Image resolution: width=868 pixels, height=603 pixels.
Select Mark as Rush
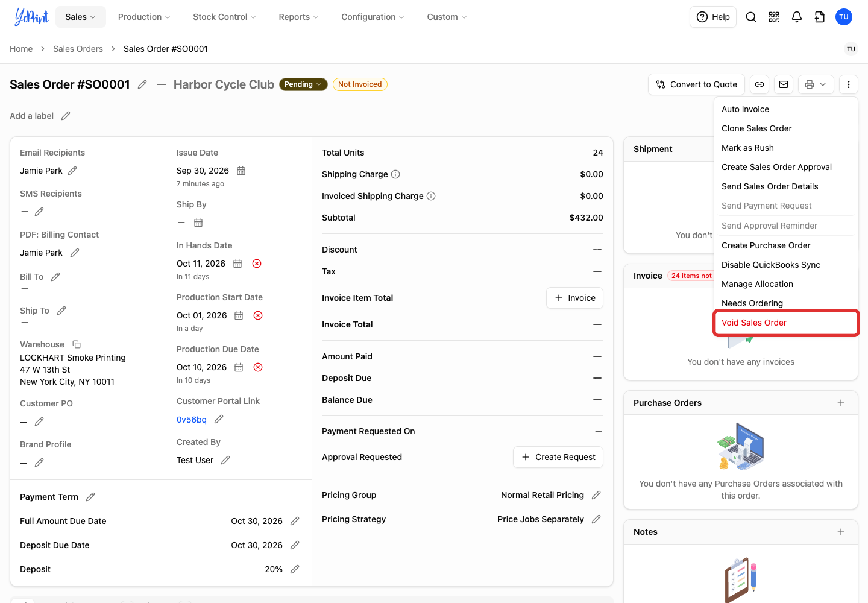point(786,148)
